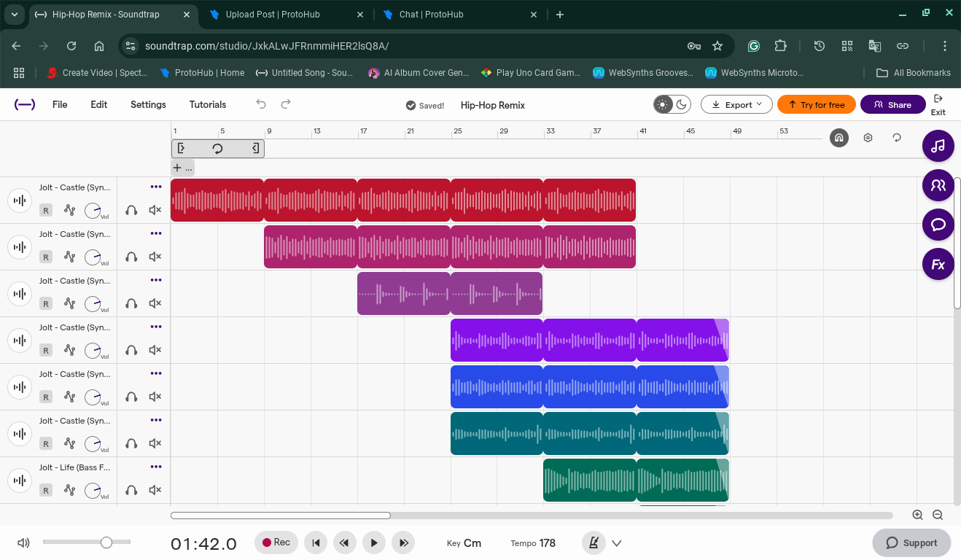
Task: Click the metronome icon
Action: click(594, 543)
